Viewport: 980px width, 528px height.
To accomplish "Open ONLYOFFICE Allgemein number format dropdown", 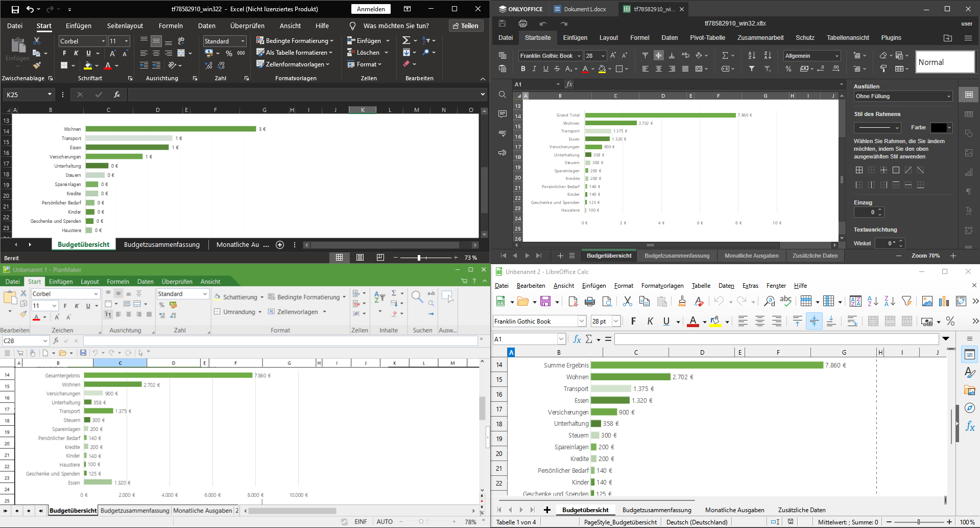I will (x=837, y=56).
